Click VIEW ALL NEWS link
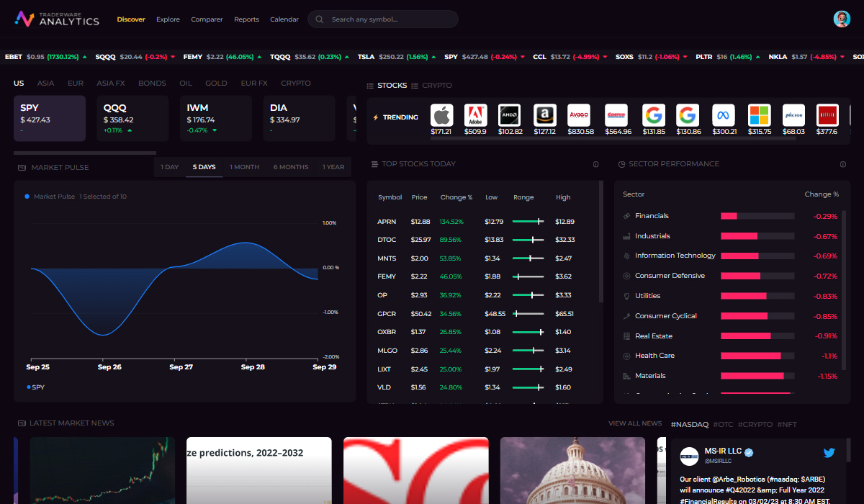This screenshot has height=504, width=864. point(634,423)
